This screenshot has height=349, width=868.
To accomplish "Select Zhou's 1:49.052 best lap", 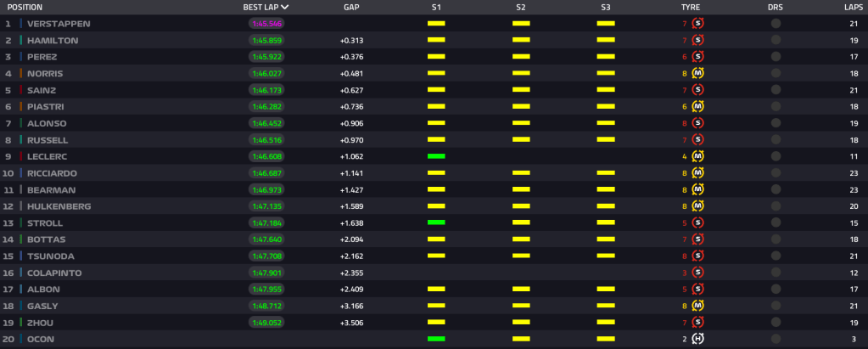I will (266, 323).
